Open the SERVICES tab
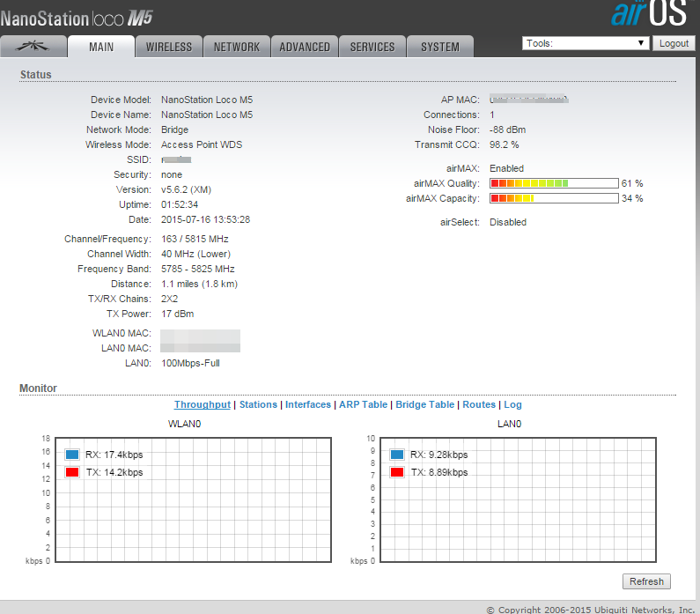The image size is (700, 614). tap(372, 47)
